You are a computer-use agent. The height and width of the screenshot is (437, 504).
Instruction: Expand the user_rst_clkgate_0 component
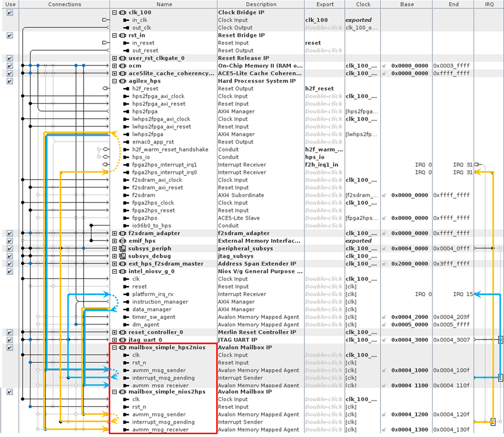114,58
